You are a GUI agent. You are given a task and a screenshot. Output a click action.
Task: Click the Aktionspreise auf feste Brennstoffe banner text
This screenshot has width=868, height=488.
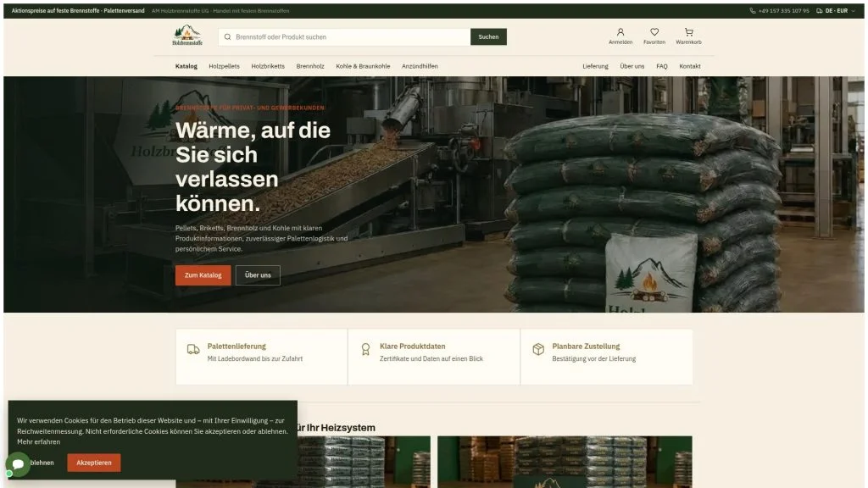78,10
